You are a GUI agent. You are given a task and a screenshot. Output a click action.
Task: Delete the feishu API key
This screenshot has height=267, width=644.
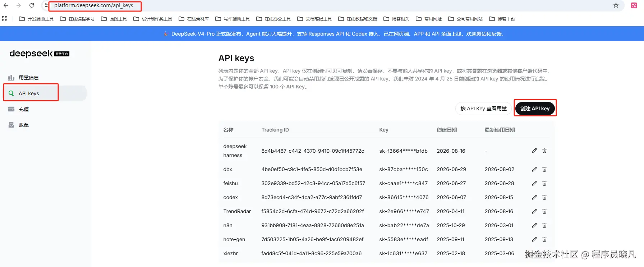pos(544,183)
